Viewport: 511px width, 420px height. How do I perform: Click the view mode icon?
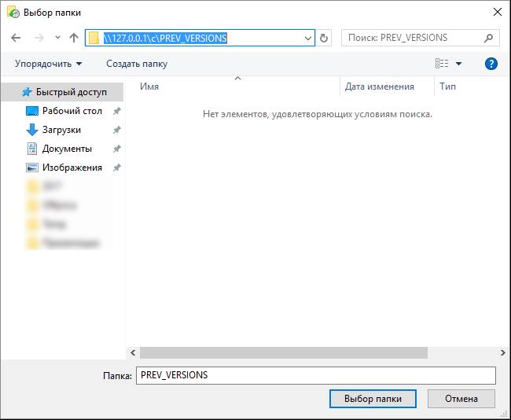[442, 64]
